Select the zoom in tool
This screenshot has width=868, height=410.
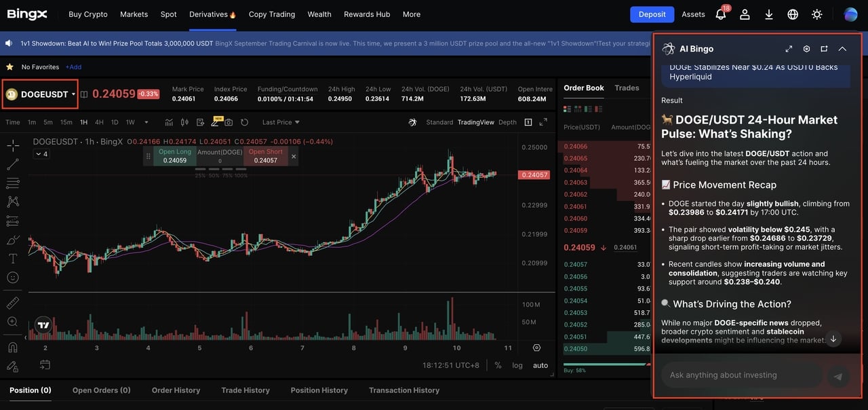[12, 322]
